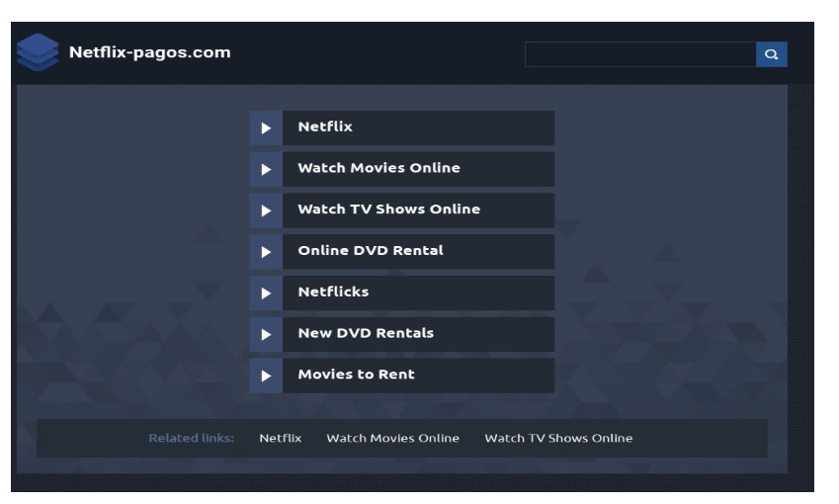
Task: Click the arrow icon beside Watch TV Shows Online
Action: pos(266,210)
